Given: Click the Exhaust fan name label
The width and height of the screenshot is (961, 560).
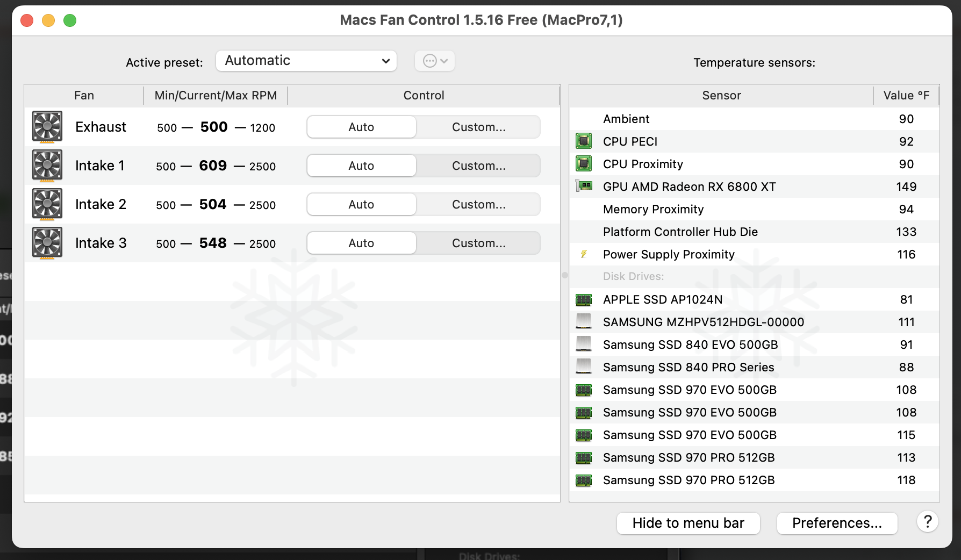Looking at the screenshot, I should (x=101, y=127).
